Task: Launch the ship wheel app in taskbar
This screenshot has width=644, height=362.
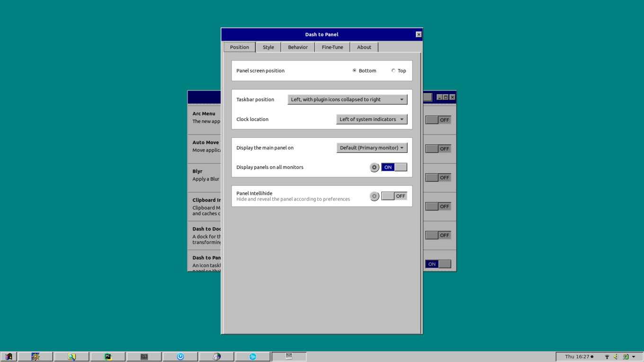Action: coord(36,357)
